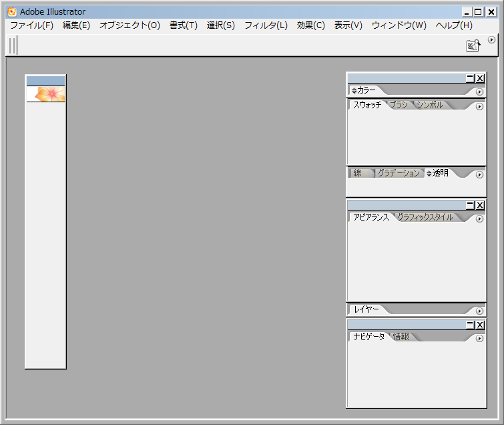Open the レイヤー panel flyout menu
The image size is (504, 425).
point(479,311)
